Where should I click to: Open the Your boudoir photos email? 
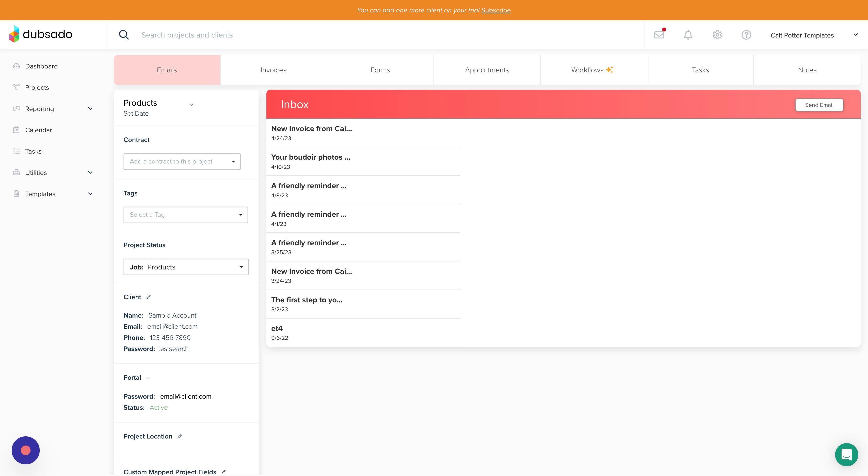[363, 162]
